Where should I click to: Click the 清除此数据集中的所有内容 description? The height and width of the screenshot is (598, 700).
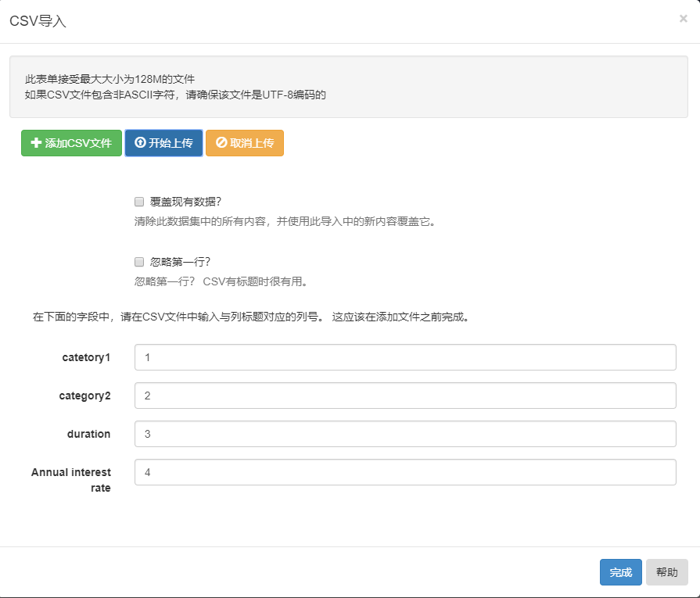coord(285,221)
